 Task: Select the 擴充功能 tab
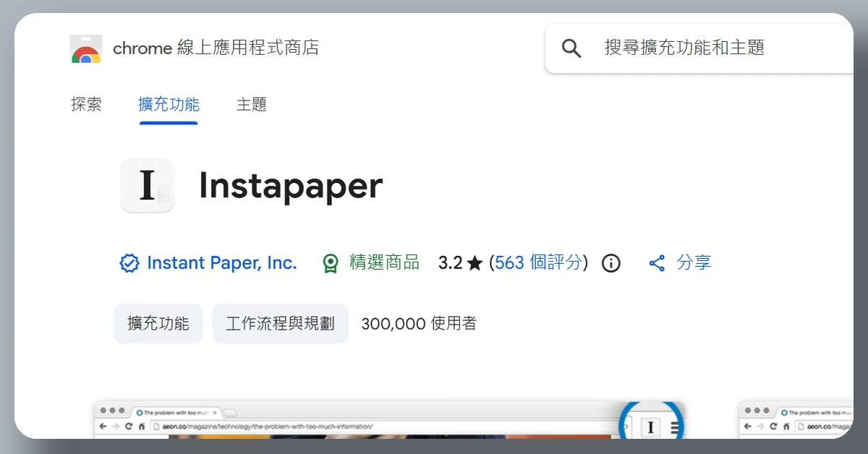pos(169,104)
